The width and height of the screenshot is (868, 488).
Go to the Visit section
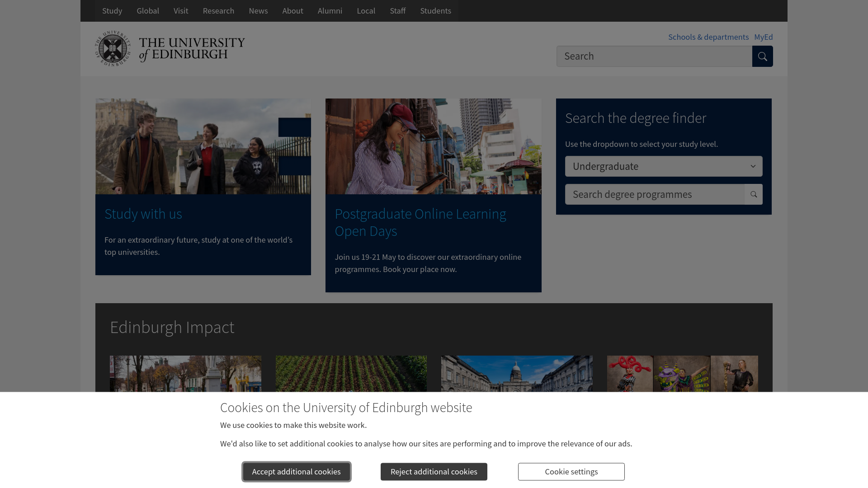[181, 11]
